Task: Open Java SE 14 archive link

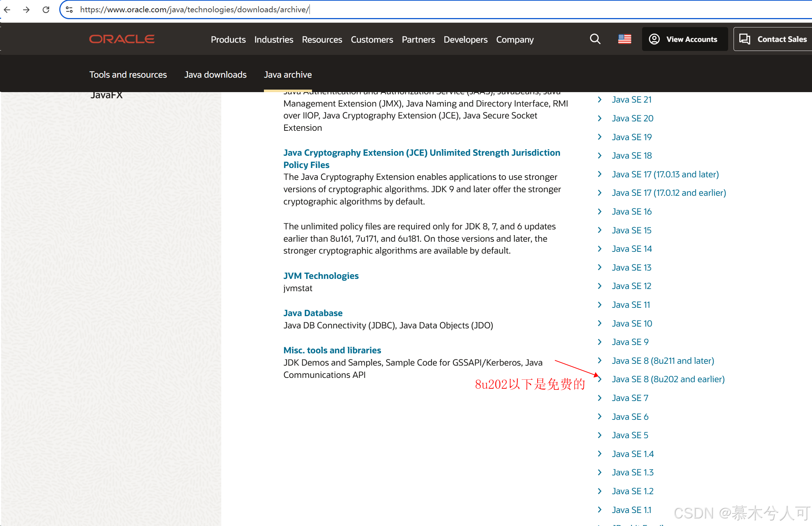Action: pyautogui.click(x=632, y=249)
